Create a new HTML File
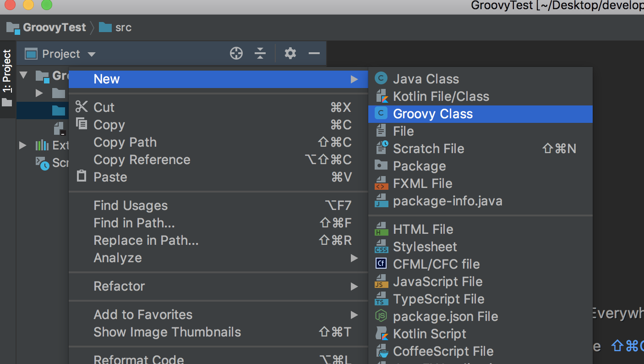644x364 pixels. [480, 229]
